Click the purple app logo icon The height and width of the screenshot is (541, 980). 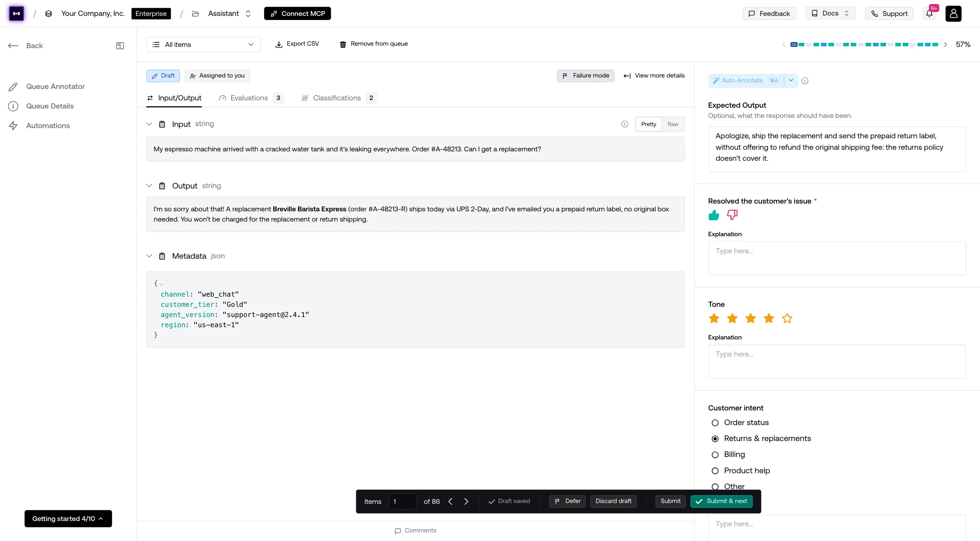[16, 13]
